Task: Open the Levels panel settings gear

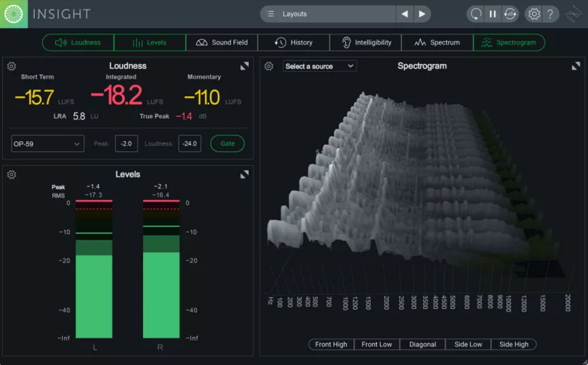Action: coord(12,175)
